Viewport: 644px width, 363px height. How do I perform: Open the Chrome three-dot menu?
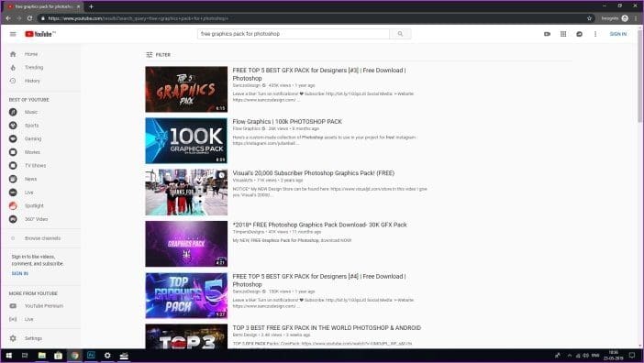pyautogui.click(x=636, y=18)
